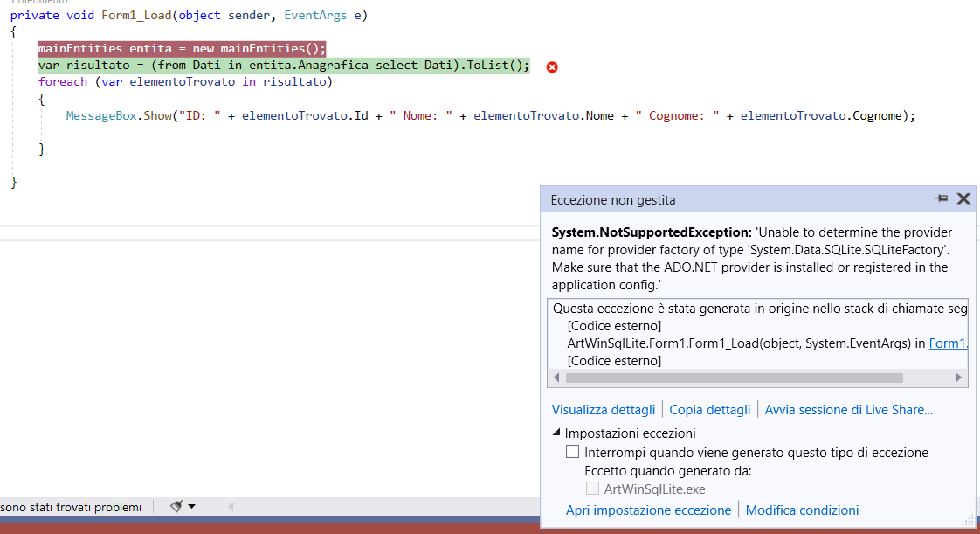Click the 'var risultato' highlighted code line
The width and height of the screenshot is (980, 534).
[284, 65]
